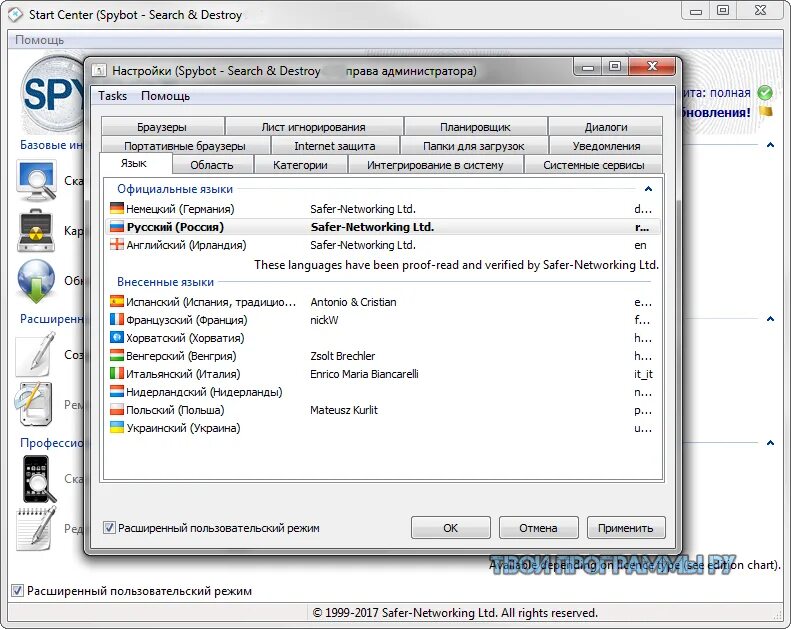The width and height of the screenshot is (791, 629).
Task: Select the Испанский (Испания) language row
Action: tap(383, 302)
